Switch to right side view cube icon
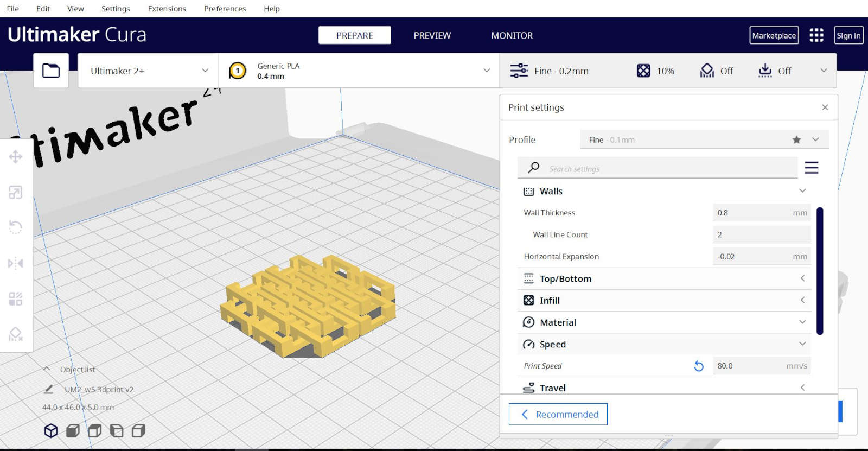This screenshot has width=868, height=451. [139, 431]
